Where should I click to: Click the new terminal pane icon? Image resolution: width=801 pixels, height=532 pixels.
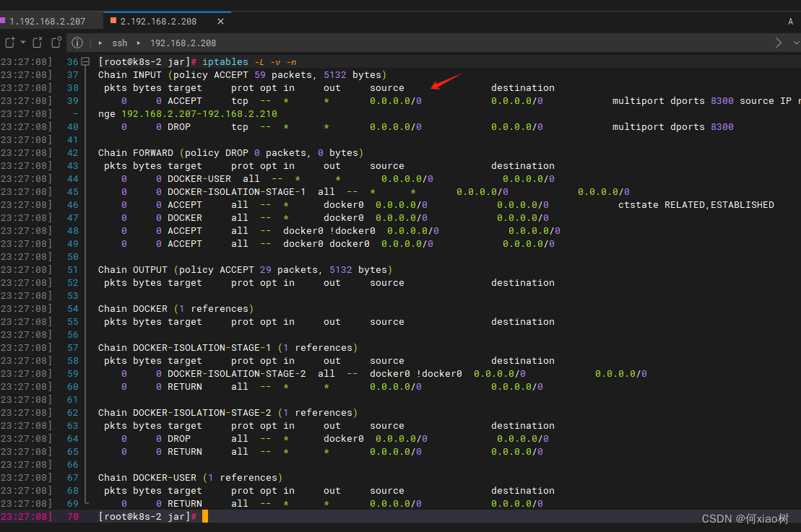click(9, 43)
